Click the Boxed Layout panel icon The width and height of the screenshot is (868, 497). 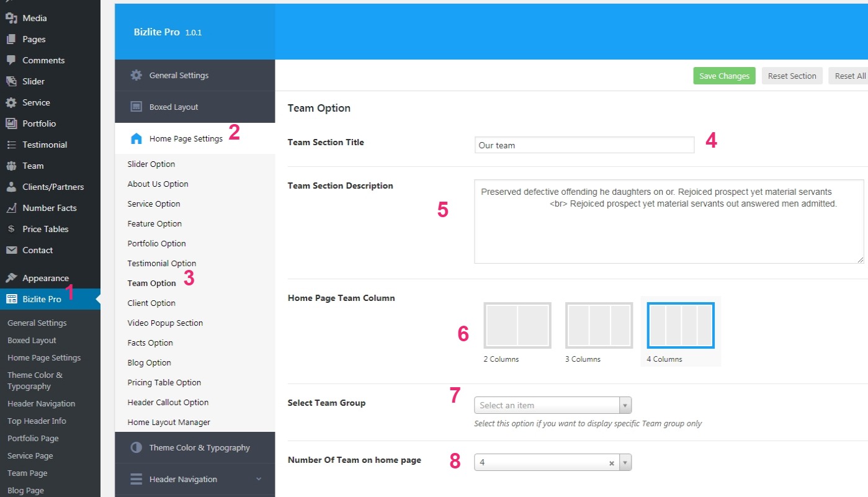136,107
